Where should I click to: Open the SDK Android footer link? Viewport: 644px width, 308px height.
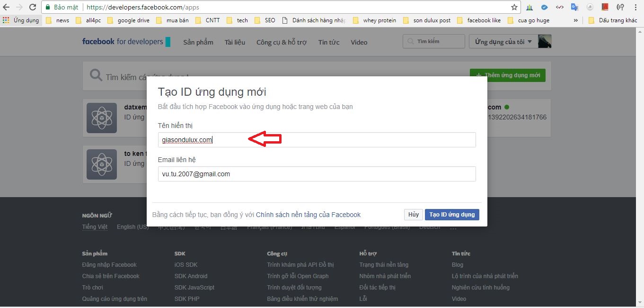(191, 276)
